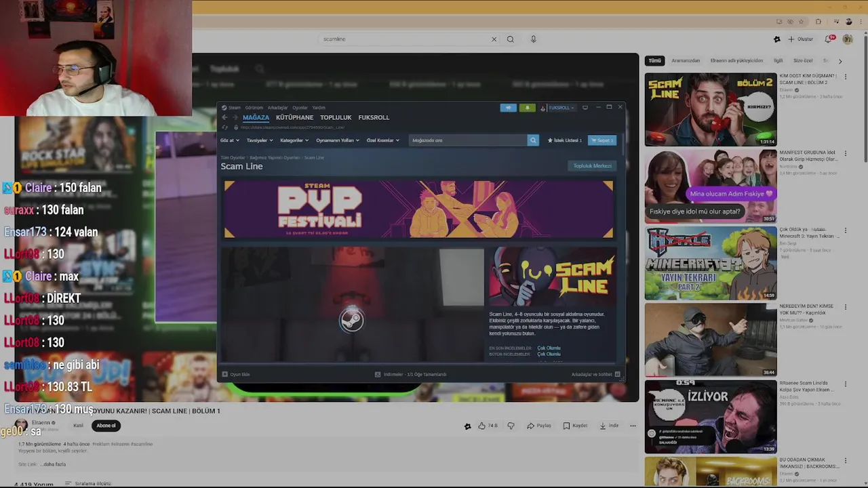Viewport: 868px width, 488px height.
Task: Open the Arkadaşlar menu in Steam
Action: coord(277,108)
